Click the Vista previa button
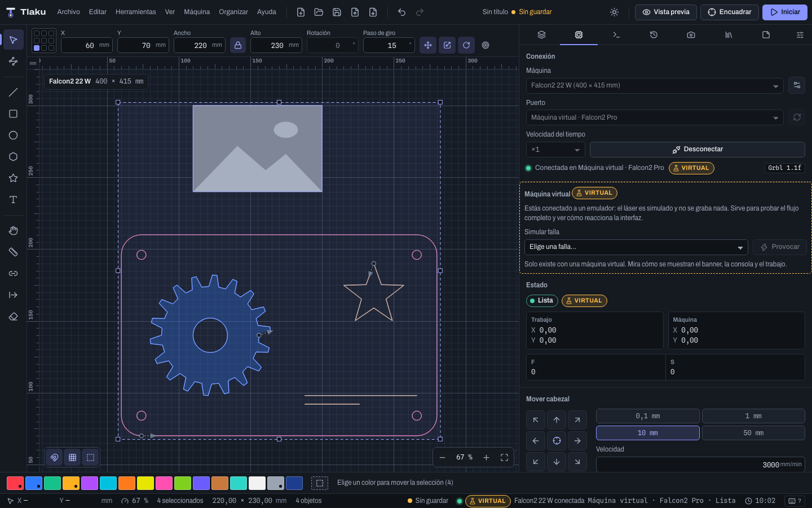The width and height of the screenshot is (812, 508). [x=666, y=12]
